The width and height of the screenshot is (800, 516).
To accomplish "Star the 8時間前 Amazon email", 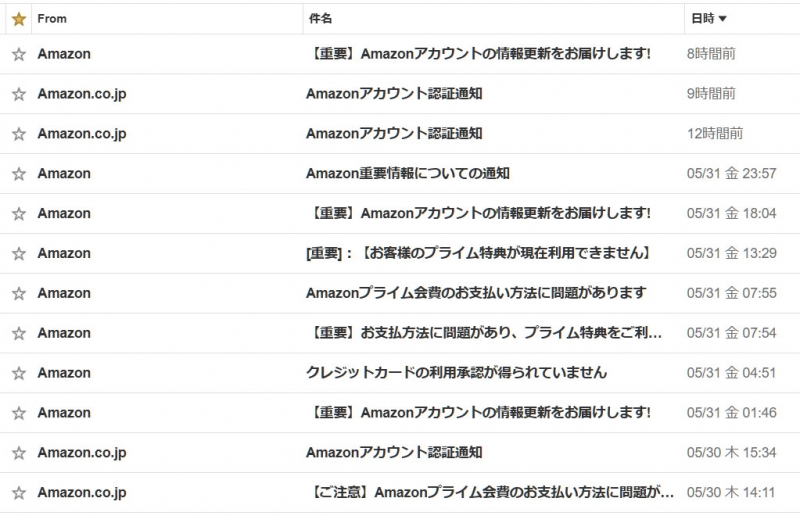I will [18, 54].
